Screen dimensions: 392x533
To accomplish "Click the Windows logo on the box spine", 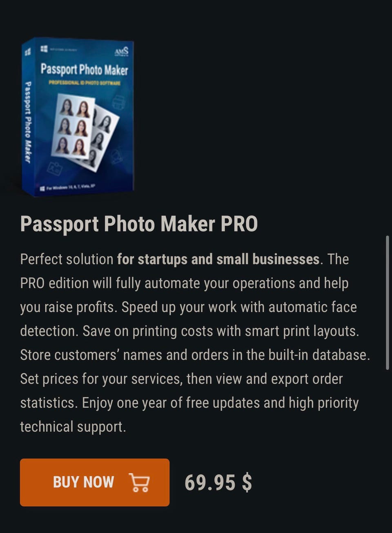I will coord(28,52).
